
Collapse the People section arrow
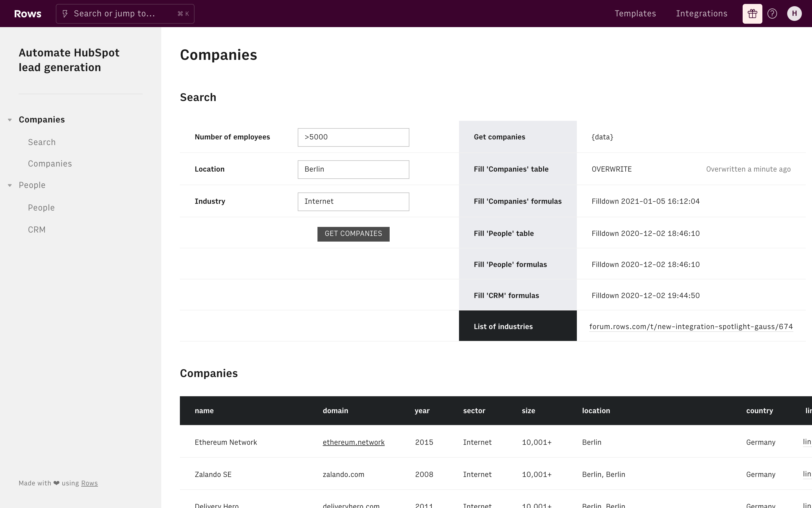(x=10, y=185)
